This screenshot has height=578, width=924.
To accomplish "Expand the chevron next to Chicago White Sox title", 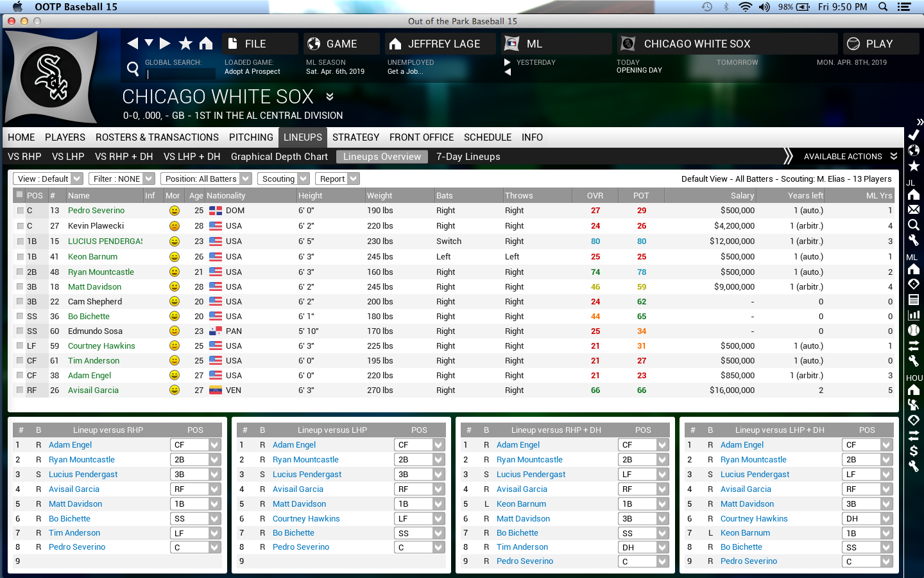I will (329, 97).
